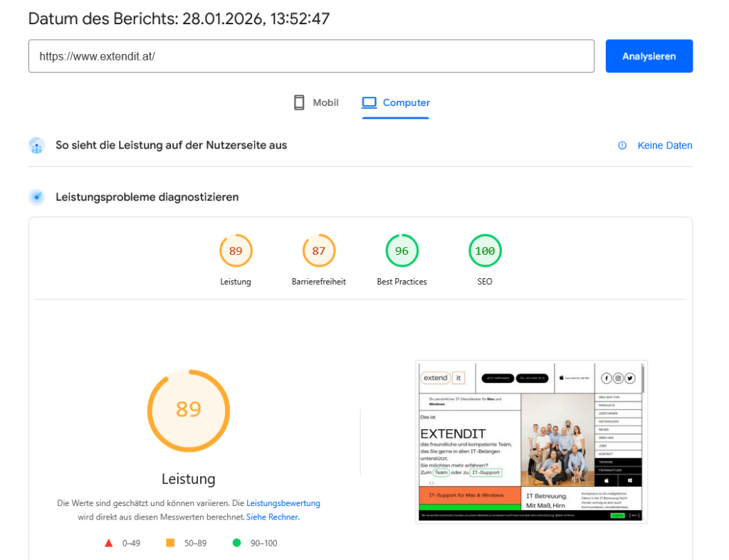
Task: Click the SEO label
Action: point(484,282)
